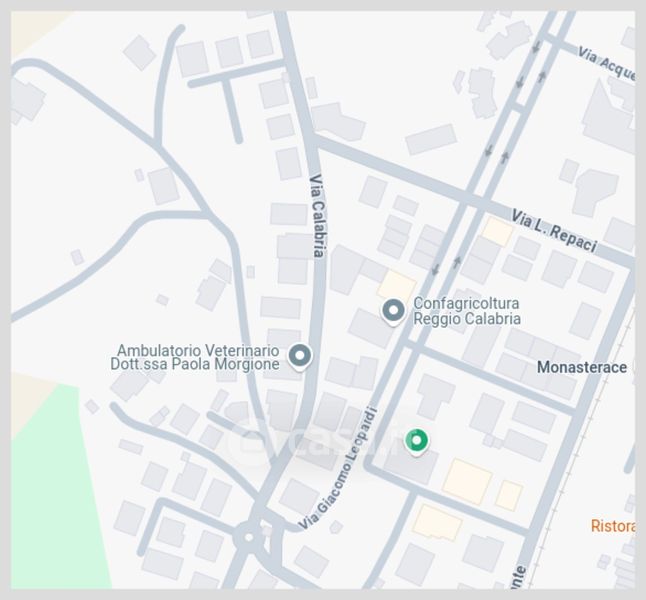Image resolution: width=646 pixels, height=600 pixels.
Task: Click the direction arrow near Confagricoltura
Action: click(x=435, y=270)
